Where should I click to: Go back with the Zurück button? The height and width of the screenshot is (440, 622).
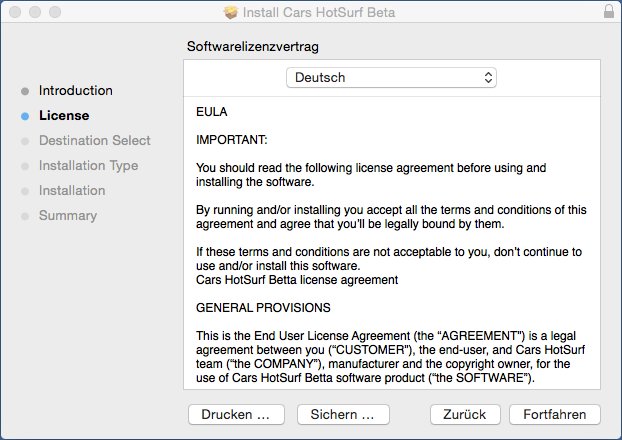point(465,415)
